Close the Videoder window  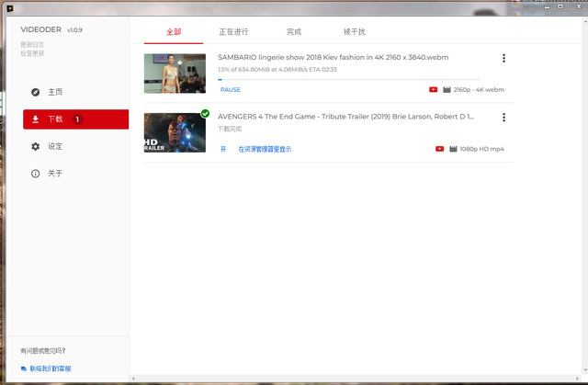pos(579,6)
